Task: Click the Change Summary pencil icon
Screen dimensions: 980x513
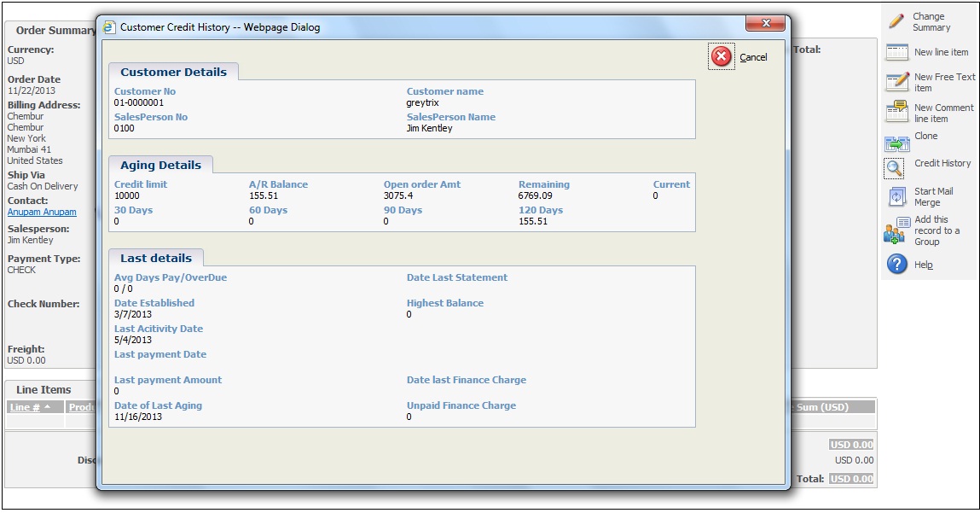Action: click(x=896, y=21)
